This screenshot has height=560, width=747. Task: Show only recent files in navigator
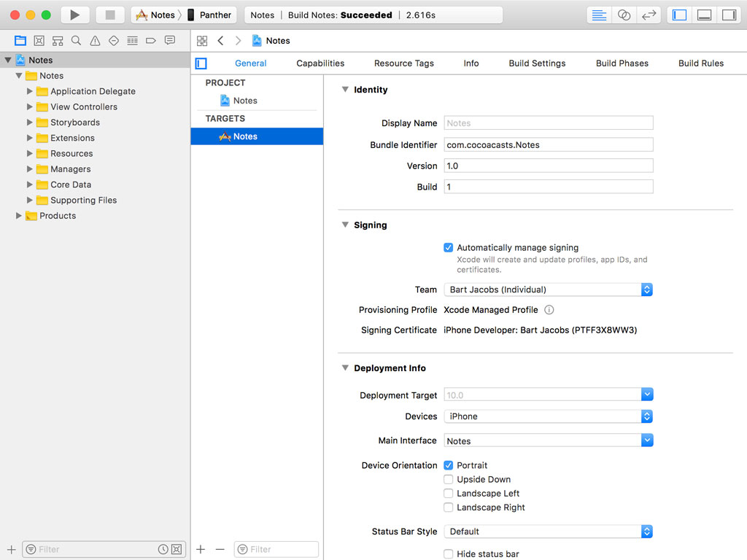[163, 550]
